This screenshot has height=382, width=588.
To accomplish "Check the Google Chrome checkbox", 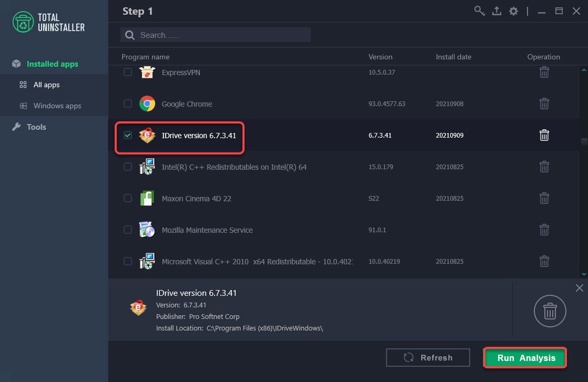I will 128,104.
